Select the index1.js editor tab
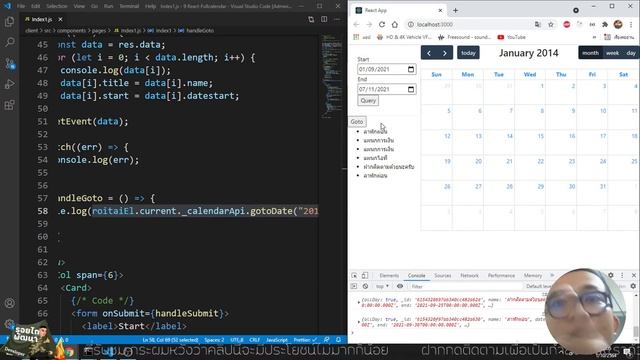640x360 pixels. 42,19
